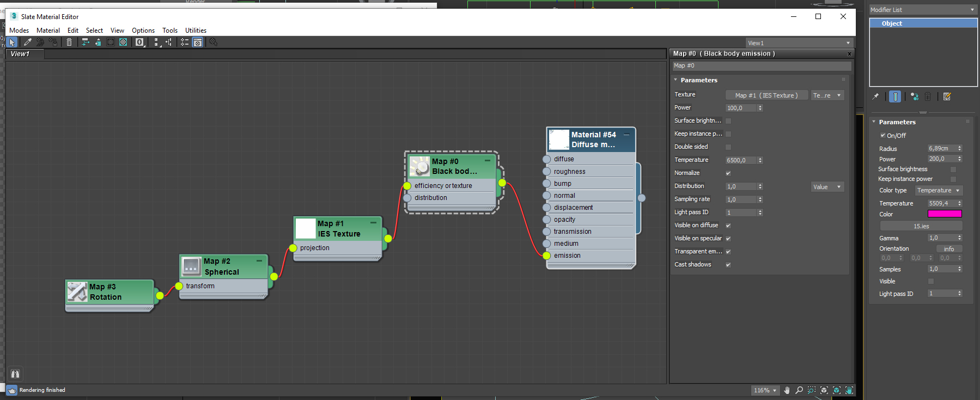This screenshot has width=980, height=400.
Task: Select the Zoom tool magnifier icon
Action: click(x=799, y=390)
